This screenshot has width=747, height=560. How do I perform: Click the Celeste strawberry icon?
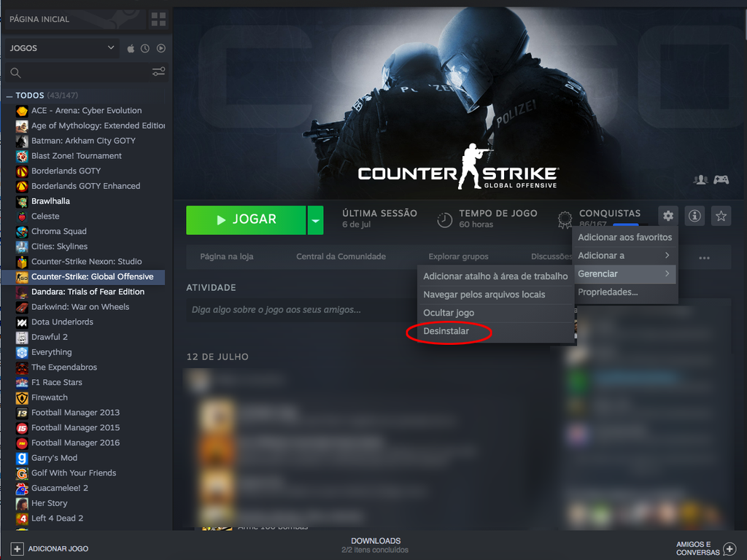click(x=22, y=217)
